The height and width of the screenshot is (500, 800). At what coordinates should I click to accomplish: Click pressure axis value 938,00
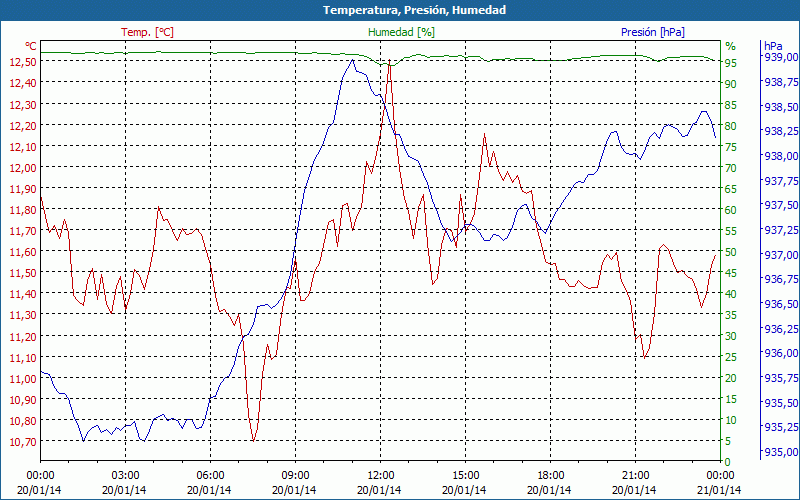pyautogui.click(x=780, y=156)
